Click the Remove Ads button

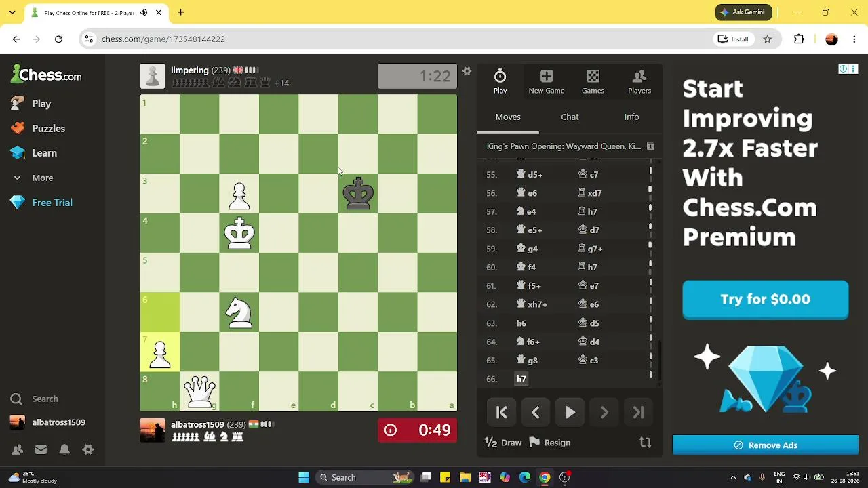pyautogui.click(x=766, y=445)
